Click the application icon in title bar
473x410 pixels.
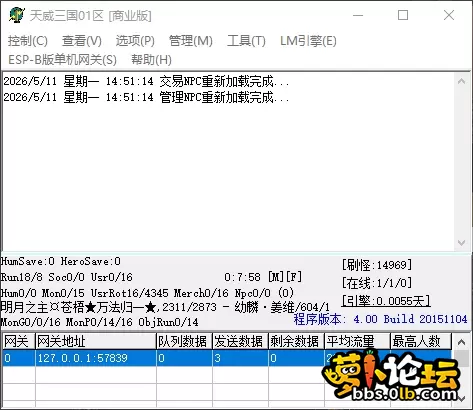pyautogui.click(x=17, y=15)
